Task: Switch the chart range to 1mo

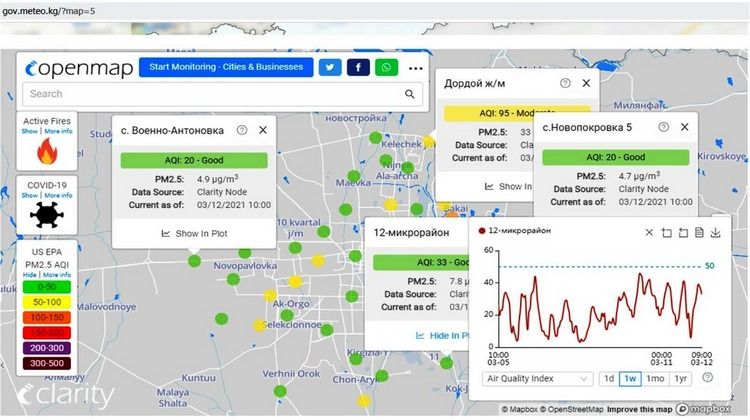Action: pyautogui.click(x=656, y=379)
